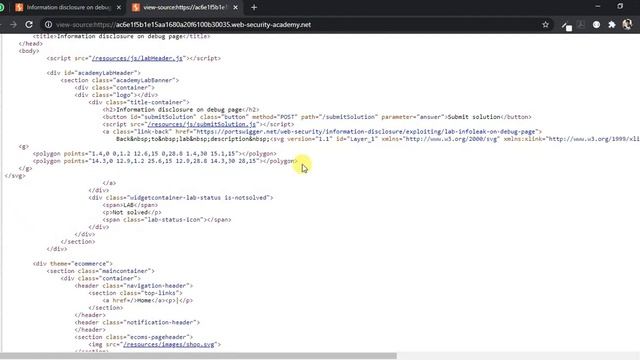Click the portswigger.net link-back href text

point(365,132)
